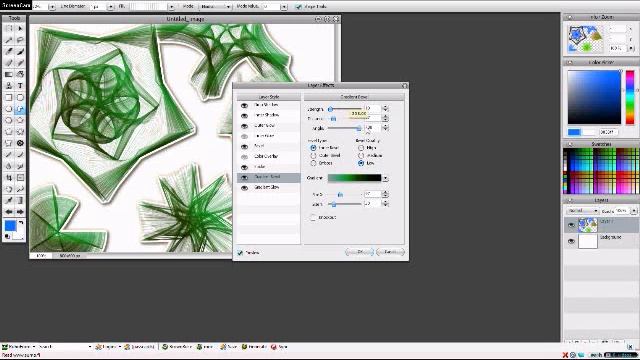Open layer opacity dropdown arrow
This screenshot has width=640, height=360.
[634, 211]
